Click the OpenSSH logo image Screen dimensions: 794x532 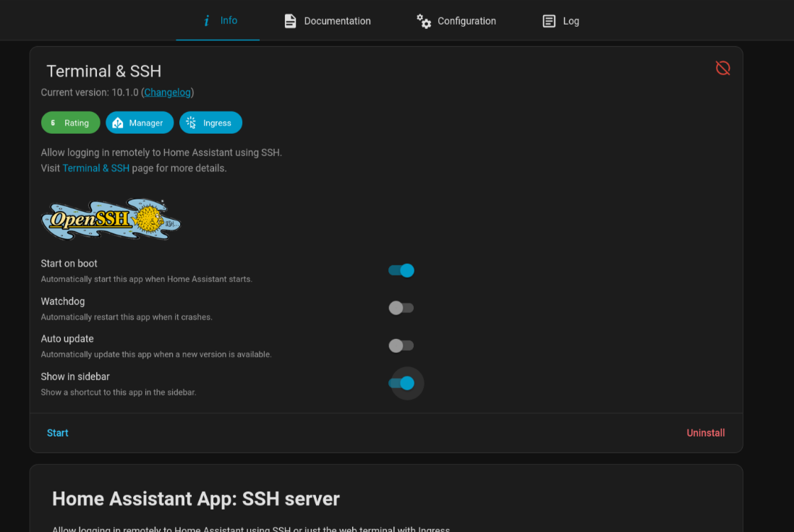click(111, 219)
